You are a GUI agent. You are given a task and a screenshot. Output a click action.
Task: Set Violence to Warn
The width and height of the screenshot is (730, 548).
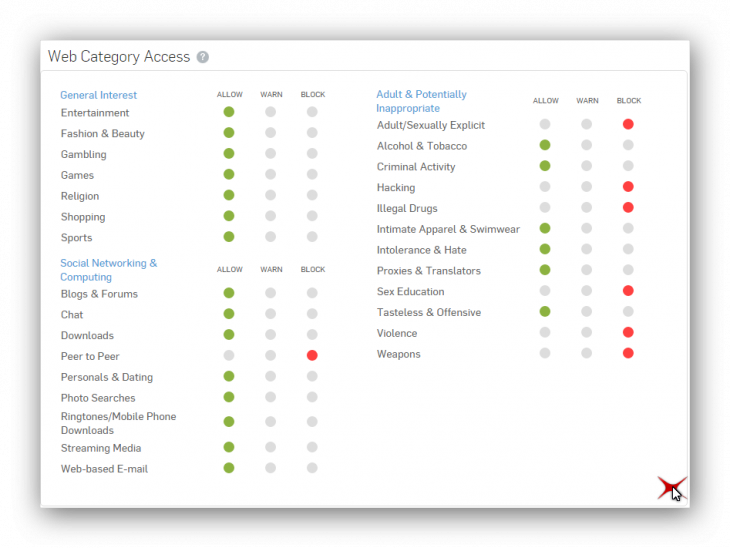pyautogui.click(x=587, y=332)
